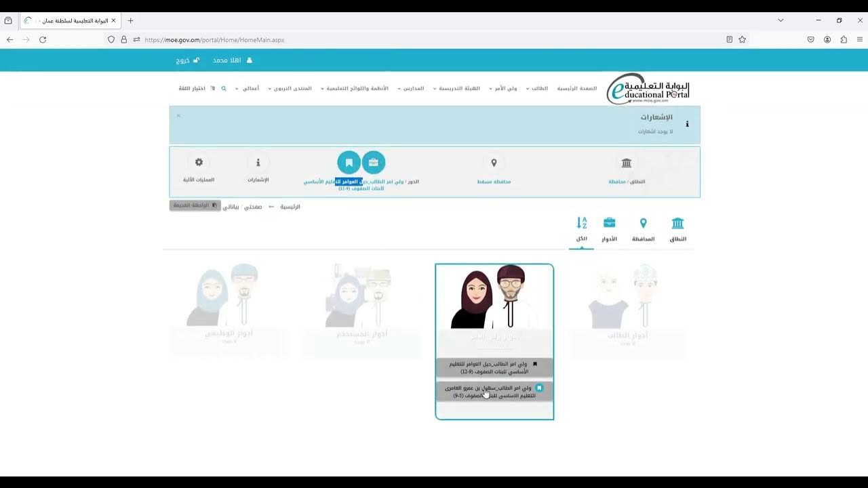Image resolution: width=868 pixels, height=488 pixels.
Task: Select the briefcase الأدوار filter icon
Action: pos(609,222)
